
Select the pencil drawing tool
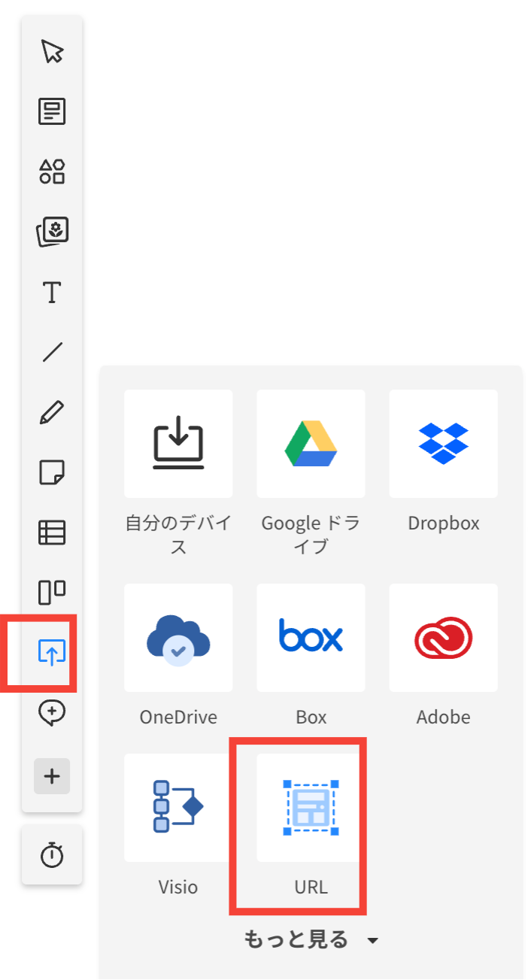click(x=52, y=412)
